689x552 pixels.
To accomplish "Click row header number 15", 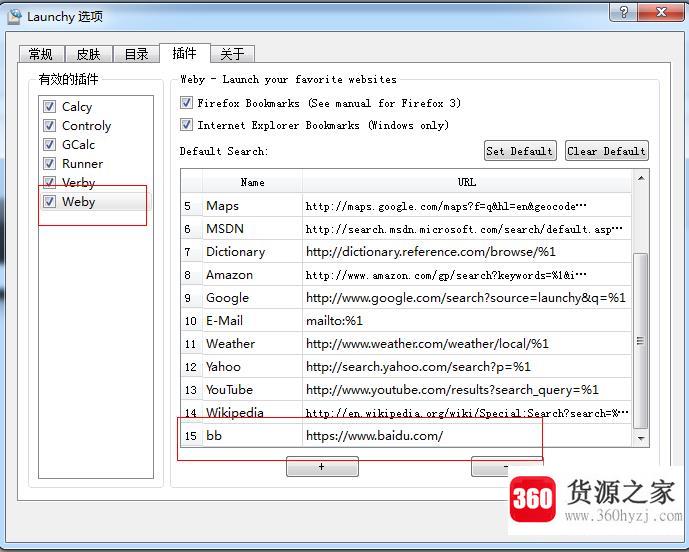I will click(x=191, y=436).
